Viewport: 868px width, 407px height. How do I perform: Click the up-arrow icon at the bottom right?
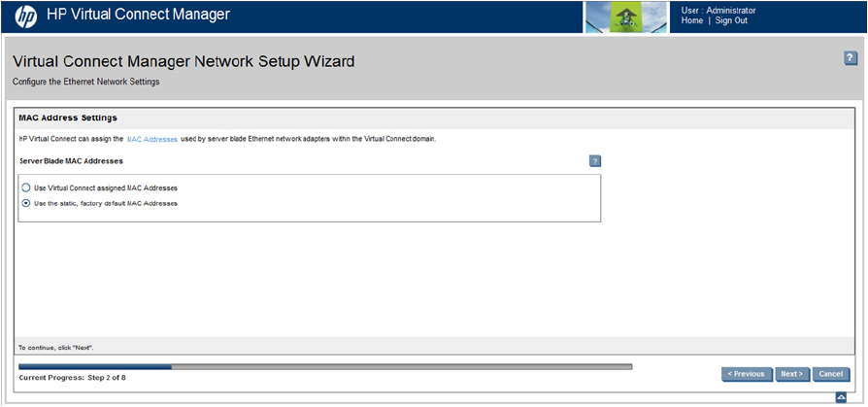(841, 398)
